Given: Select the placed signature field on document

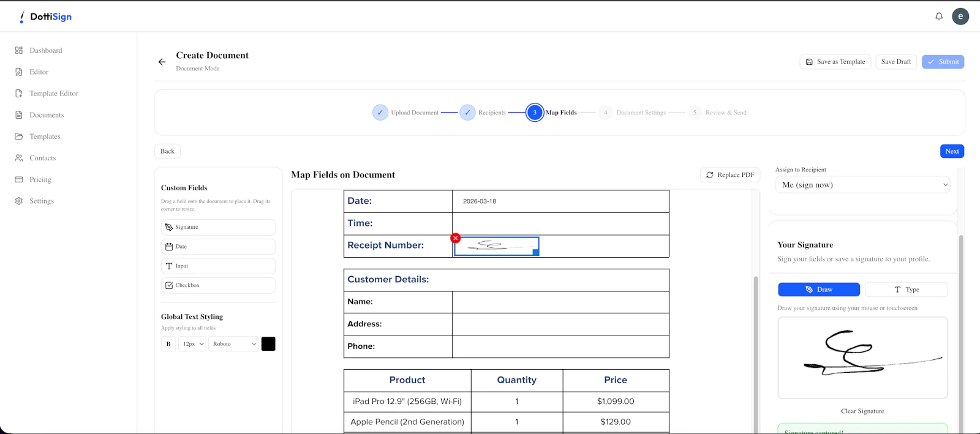Looking at the screenshot, I should pyautogui.click(x=497, y=246).
